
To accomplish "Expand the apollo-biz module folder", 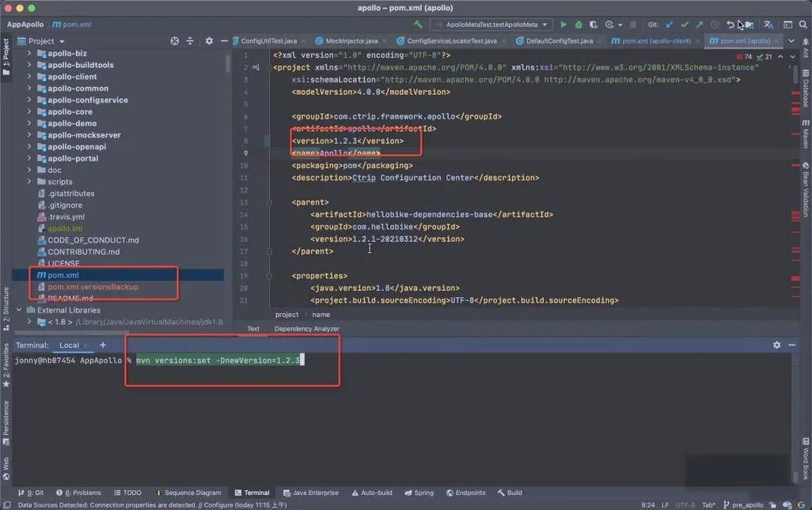I will tap(29, 53).
